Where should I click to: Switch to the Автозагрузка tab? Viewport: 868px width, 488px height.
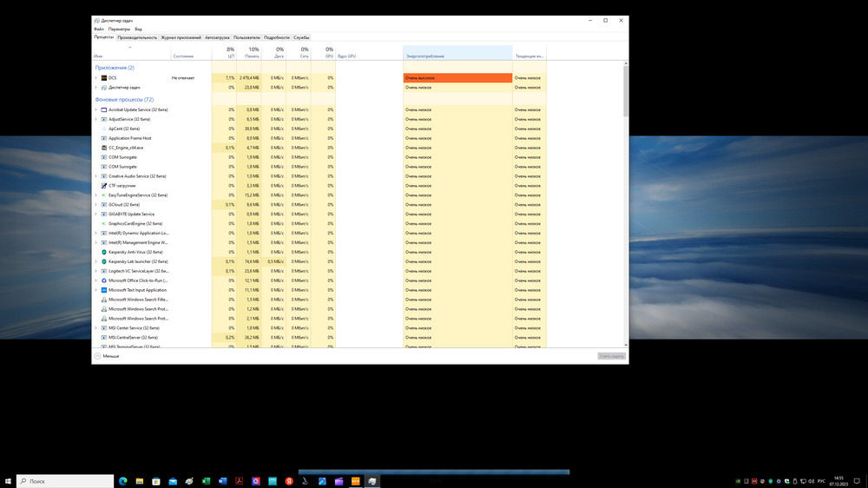(217, 37)
